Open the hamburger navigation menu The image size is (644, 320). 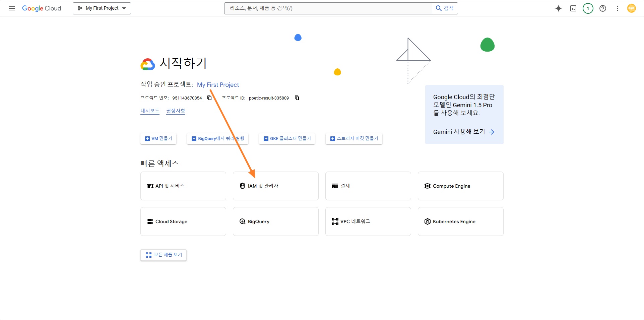coord(12,8)
